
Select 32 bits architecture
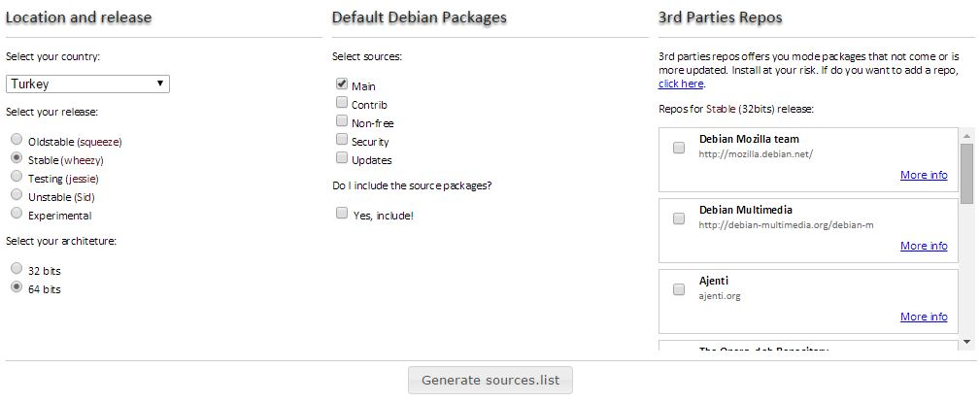point(17,269)
